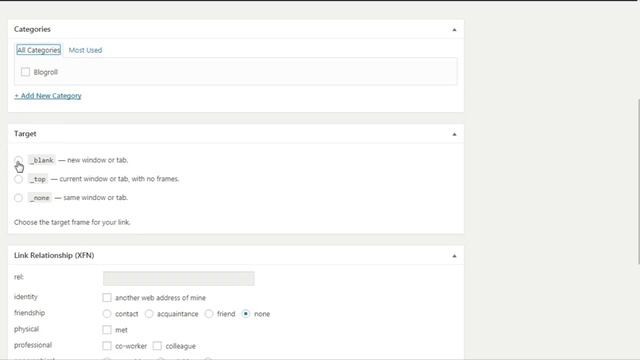This screenshot has width=640, height=360.
Task: Switch to the All Categories tab
Action: (39, 50)
